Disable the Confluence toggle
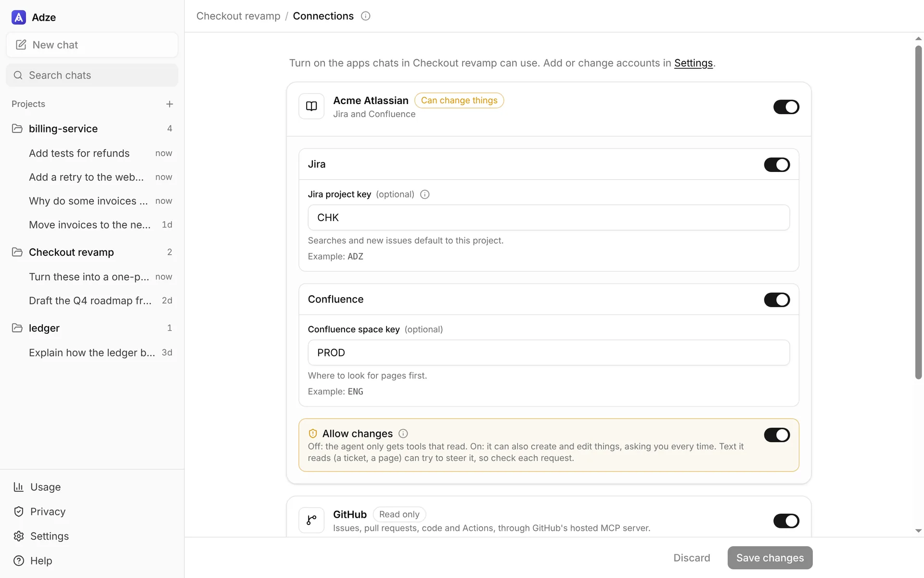 [777, 300]
